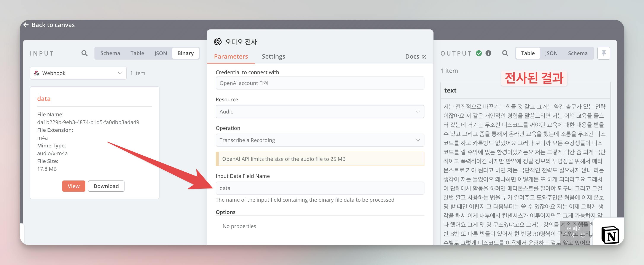Open the Operation dropdown Transcribe a Recording
Viewport: 644px width, 265px height.
coord(320,140)
